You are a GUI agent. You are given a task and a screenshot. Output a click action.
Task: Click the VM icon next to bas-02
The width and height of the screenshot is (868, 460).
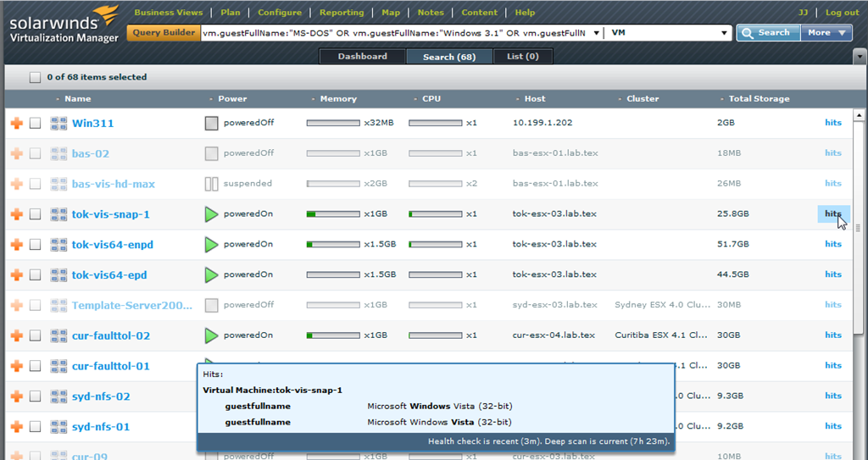coord(58,153)
